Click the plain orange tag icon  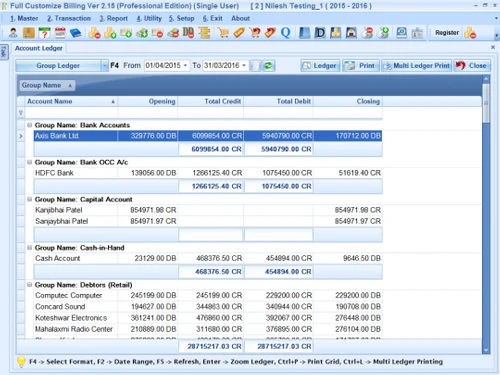[239, 33]
